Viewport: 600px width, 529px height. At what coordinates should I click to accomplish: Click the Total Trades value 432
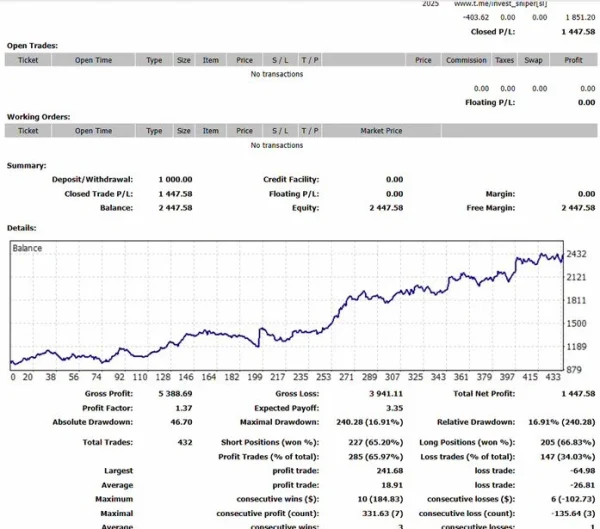click(x=185, y=442)
